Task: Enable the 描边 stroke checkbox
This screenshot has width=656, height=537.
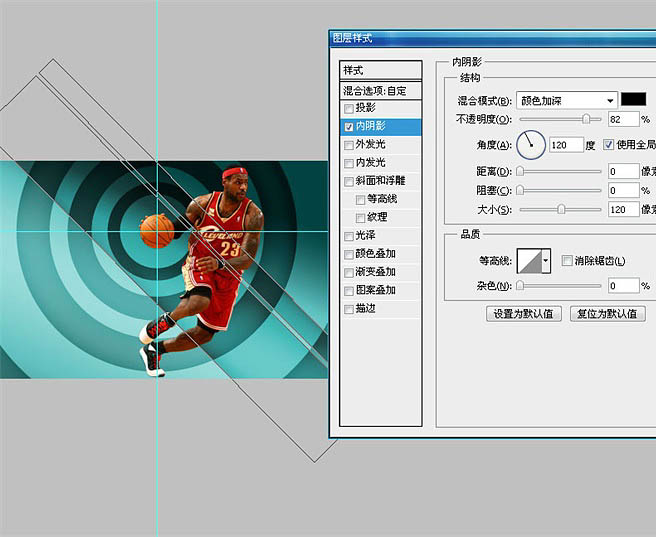Action: click(x=348, y=309)
